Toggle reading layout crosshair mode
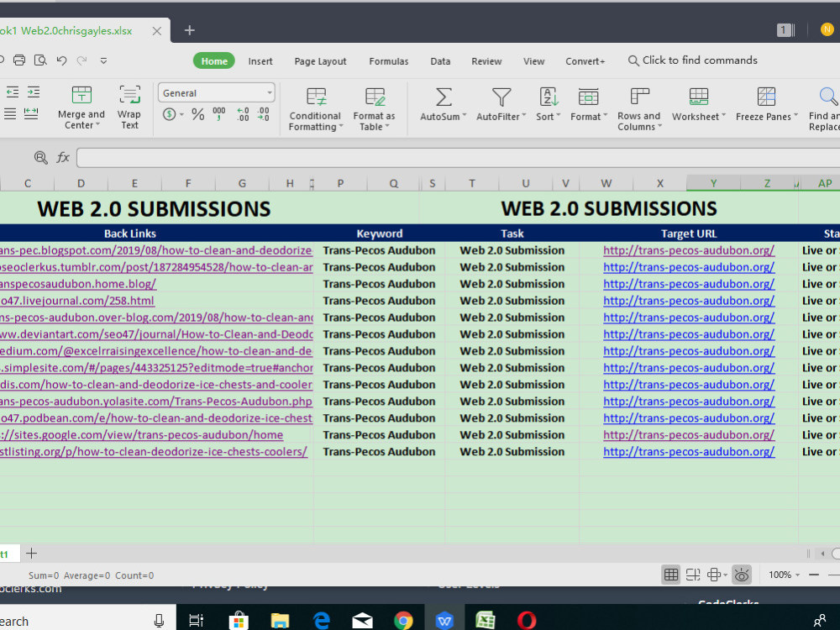This screenshot has width=840, height=630. coord(713,575)
